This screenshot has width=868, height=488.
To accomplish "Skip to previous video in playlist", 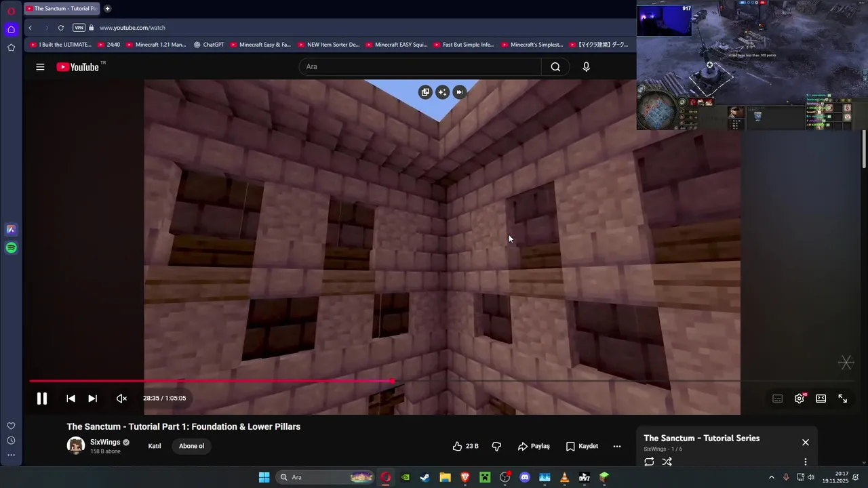I will [71, 399].
